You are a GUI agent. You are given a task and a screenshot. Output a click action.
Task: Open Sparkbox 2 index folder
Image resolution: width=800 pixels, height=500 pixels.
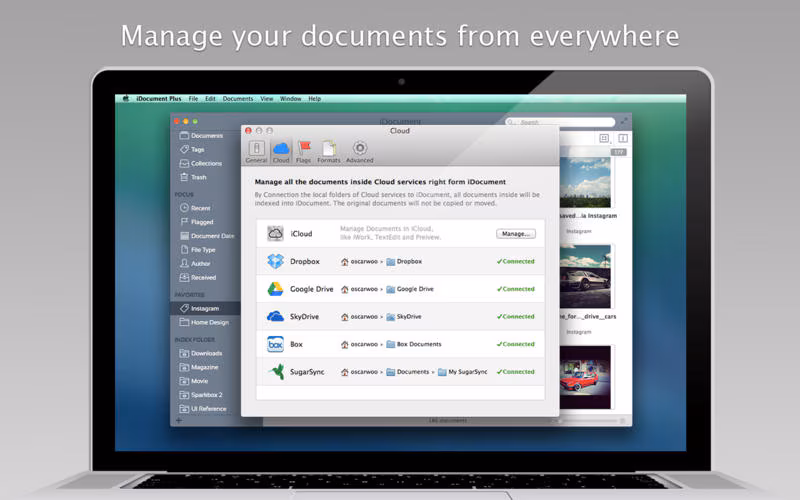click(201, 395)
